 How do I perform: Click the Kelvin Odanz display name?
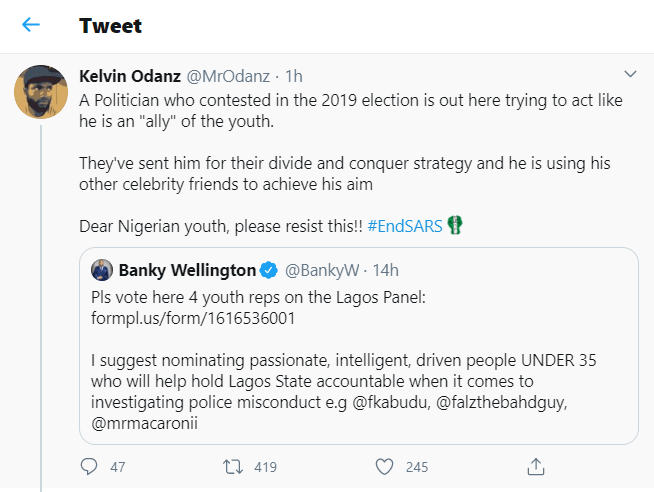(x=131, y=75)
